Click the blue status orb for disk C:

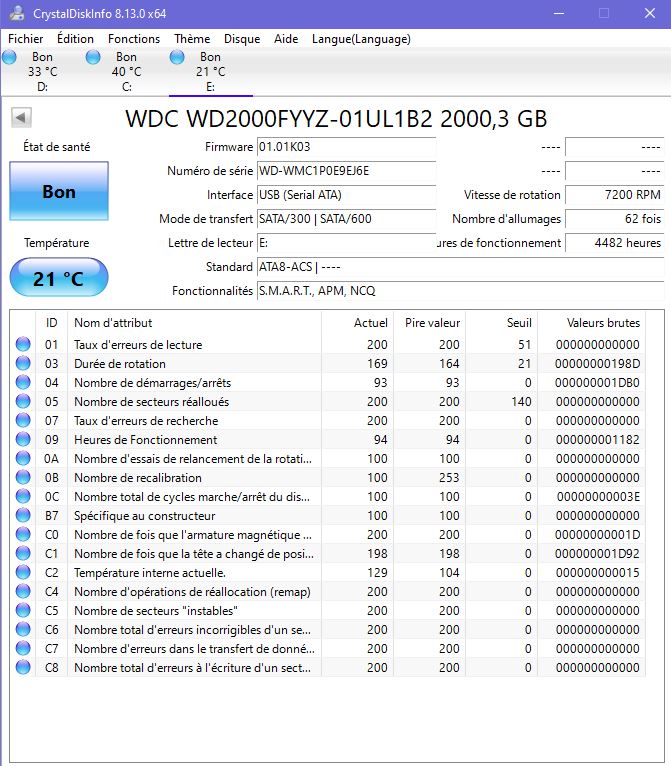pyautogui.click(x=93, y=57)
